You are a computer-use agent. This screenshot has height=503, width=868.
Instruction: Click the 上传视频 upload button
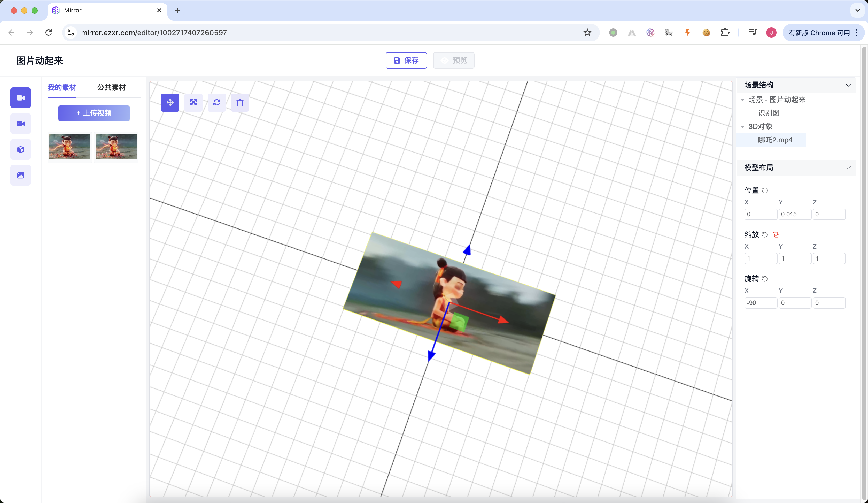click(x=94, y=113)
